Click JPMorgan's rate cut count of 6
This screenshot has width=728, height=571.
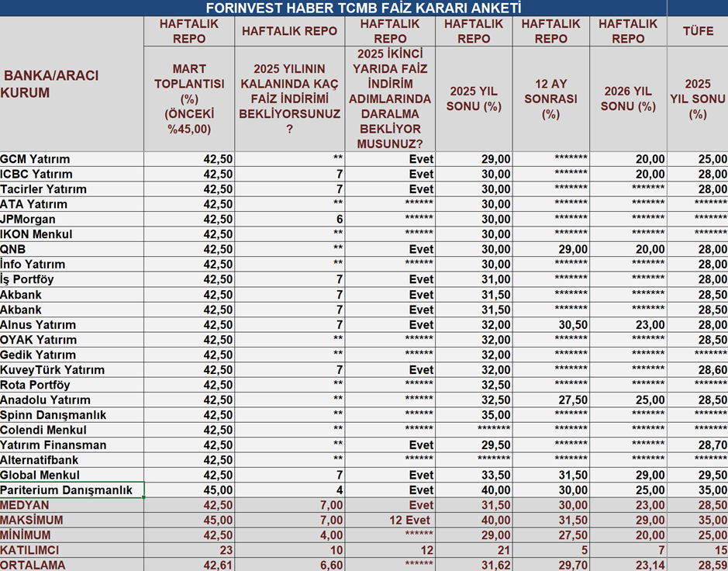(290, 220)
